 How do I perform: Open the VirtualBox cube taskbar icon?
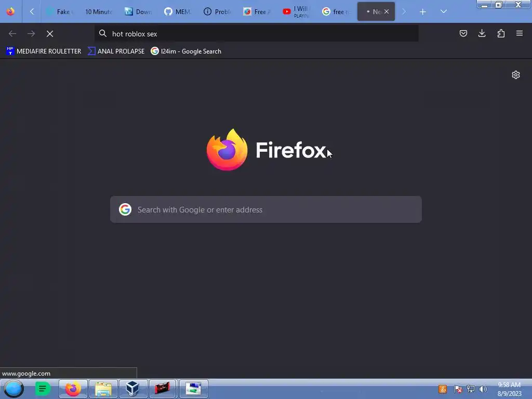tap(133, 389)
